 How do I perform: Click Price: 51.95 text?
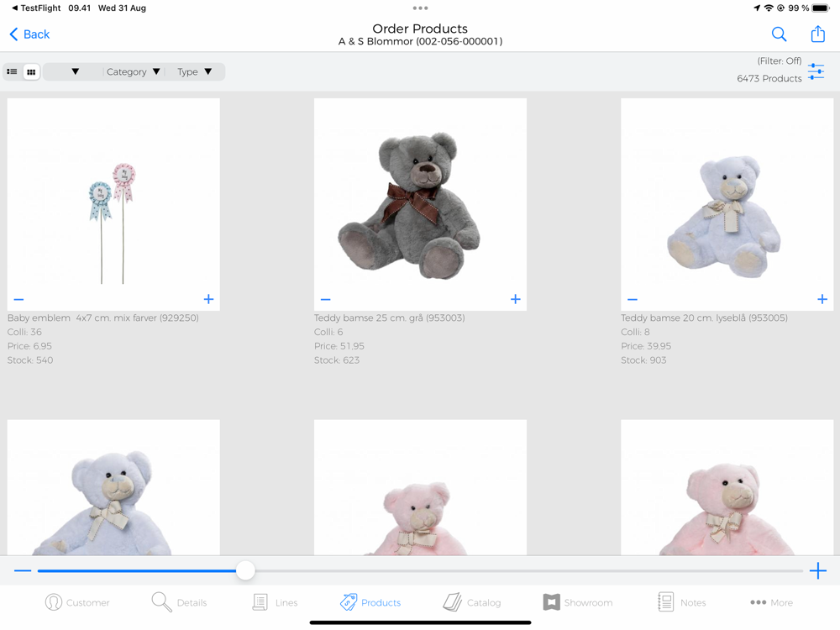coord(339,346)
